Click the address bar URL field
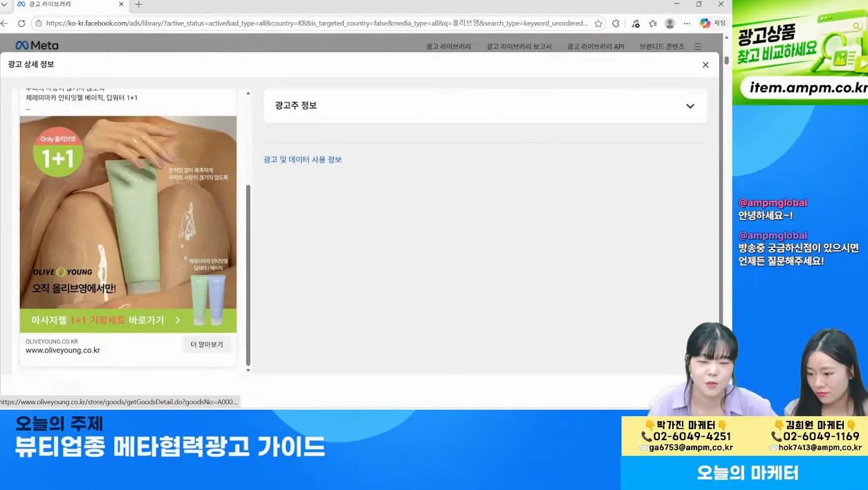Viewport: 868px width, 490px height. 317,23
